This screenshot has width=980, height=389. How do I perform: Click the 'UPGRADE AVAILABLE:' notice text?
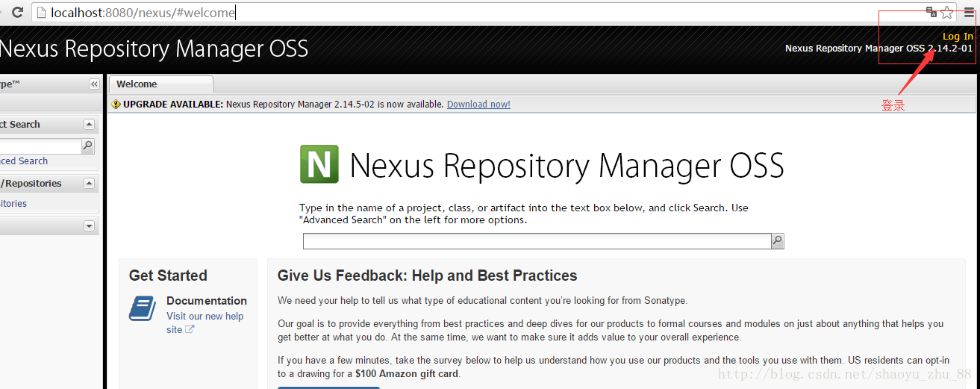(x=173, y=105)
